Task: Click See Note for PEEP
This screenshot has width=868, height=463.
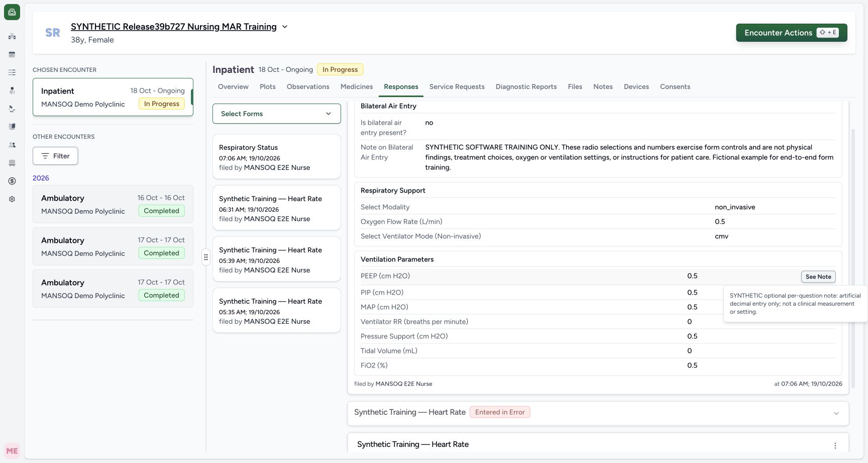Action: [x=818, y=276]
